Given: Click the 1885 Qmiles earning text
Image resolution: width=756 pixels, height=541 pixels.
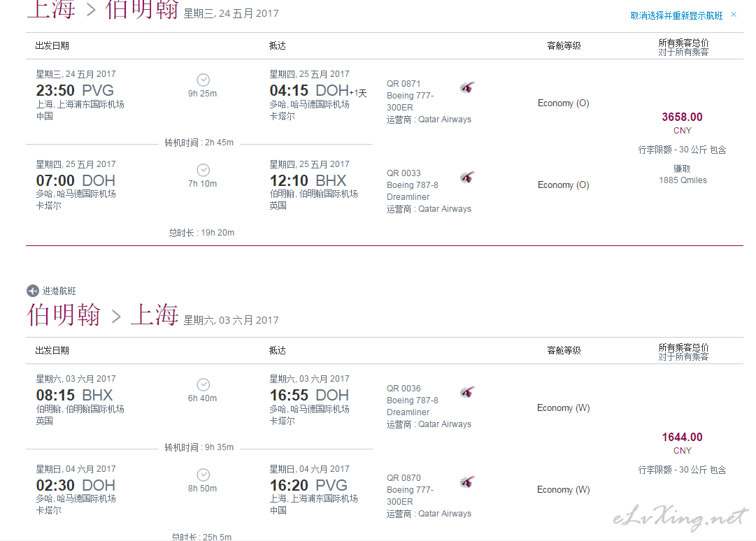Looking at the screenshot, I should pos(683,180).
